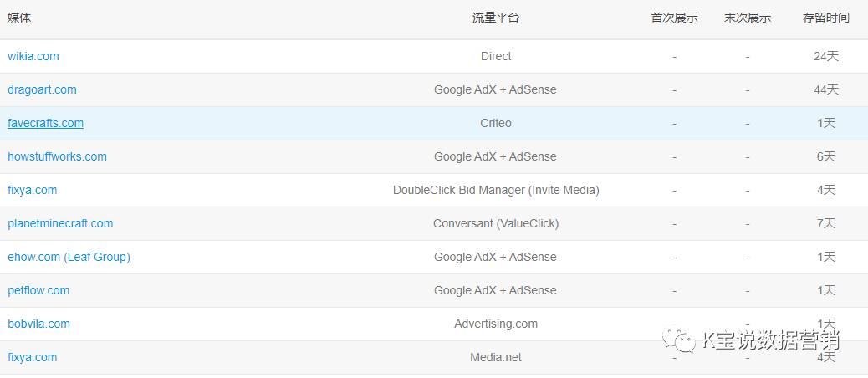Open the favecrafts.com media link
This screenshot has width=868, height=378.
coord(45,124)
